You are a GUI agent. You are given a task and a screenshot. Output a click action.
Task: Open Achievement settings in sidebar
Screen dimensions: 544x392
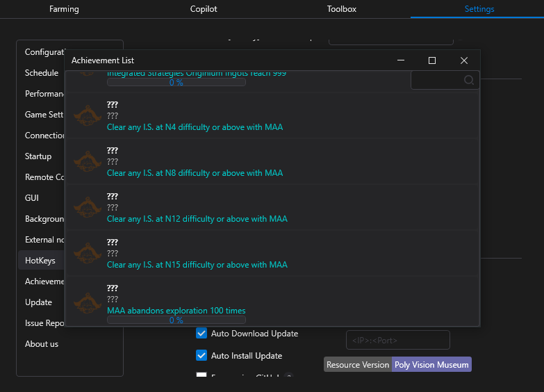(x=44, y=281)
